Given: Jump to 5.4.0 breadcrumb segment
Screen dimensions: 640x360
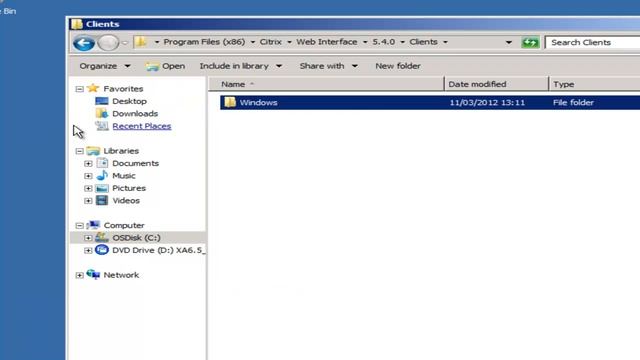Looking at the screenshot, I should tap(384, 42).
